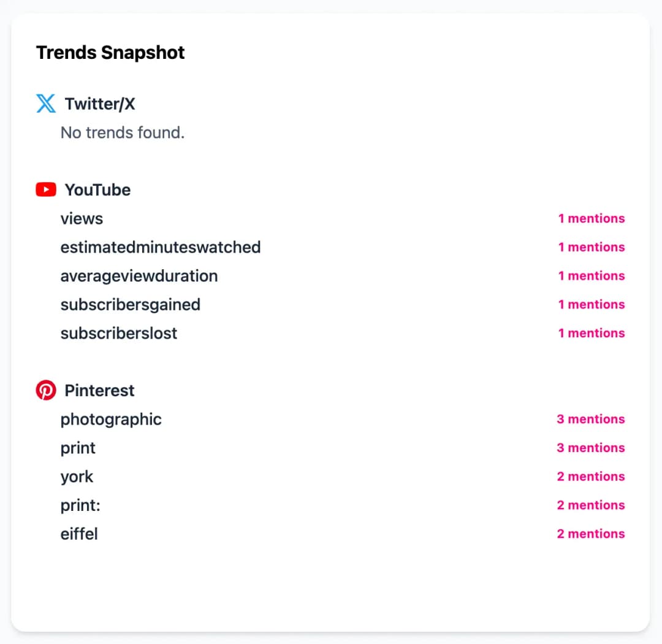This screenshot has height=644, width=662.
Task: Click the 'averageviewduration' trend item
Action: point(139,276)
